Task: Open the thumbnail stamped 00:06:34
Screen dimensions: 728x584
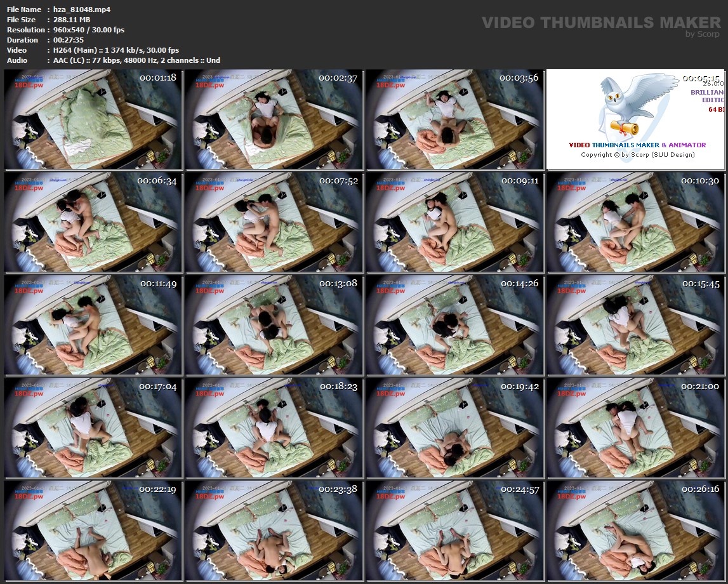Action: tap(93, 223)
